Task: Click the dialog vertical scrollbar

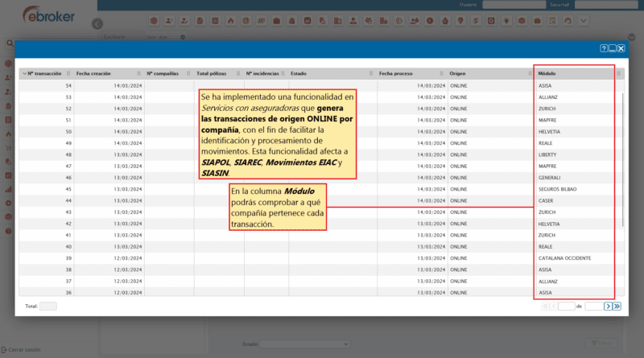Action: point(622,159)
